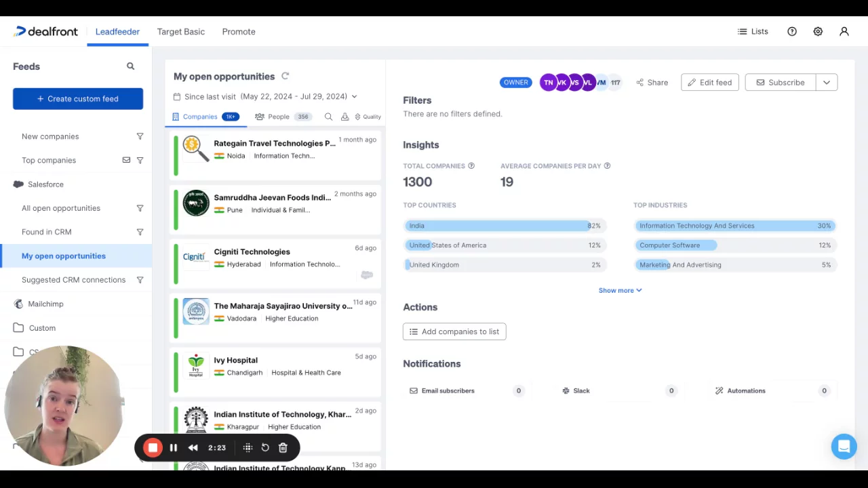
Task: Open the chat support widget
Action: pyautogui.click(x=844, y=447)
